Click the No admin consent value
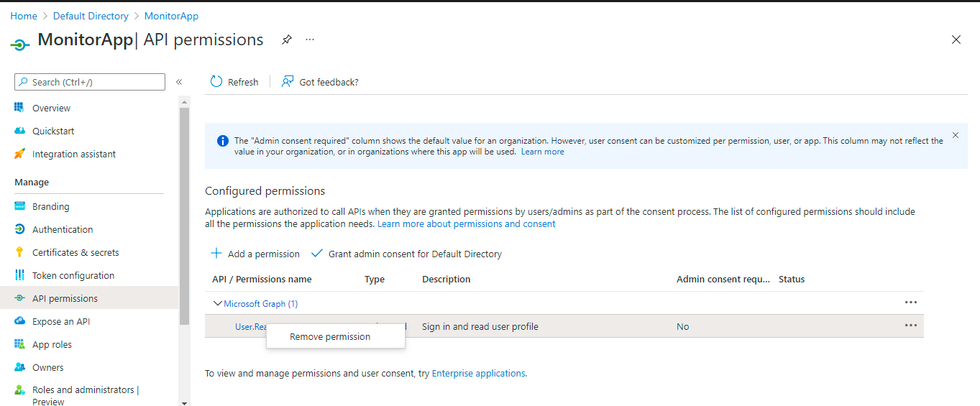The image size is (980, 406). click(x=682, y=326)
